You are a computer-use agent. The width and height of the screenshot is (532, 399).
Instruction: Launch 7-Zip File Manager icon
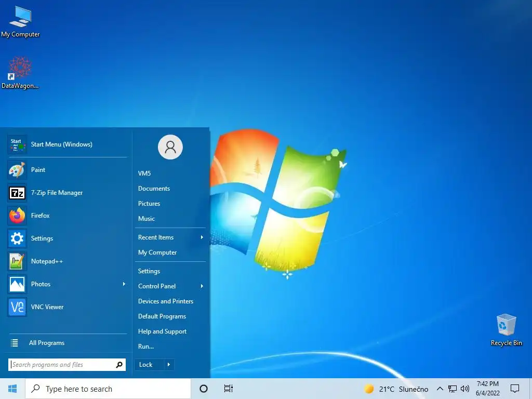[x=17, y=193]
